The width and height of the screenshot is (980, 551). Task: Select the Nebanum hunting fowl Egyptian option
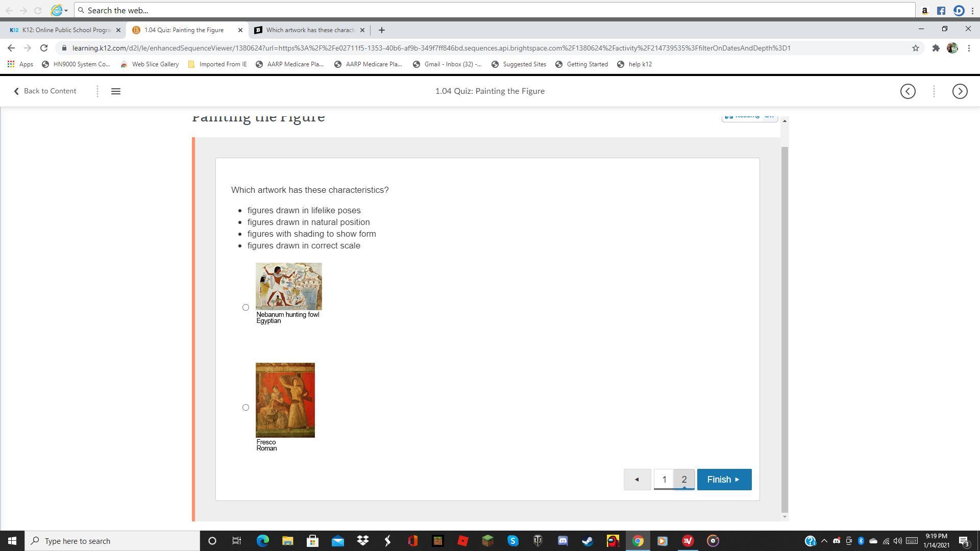246,307
